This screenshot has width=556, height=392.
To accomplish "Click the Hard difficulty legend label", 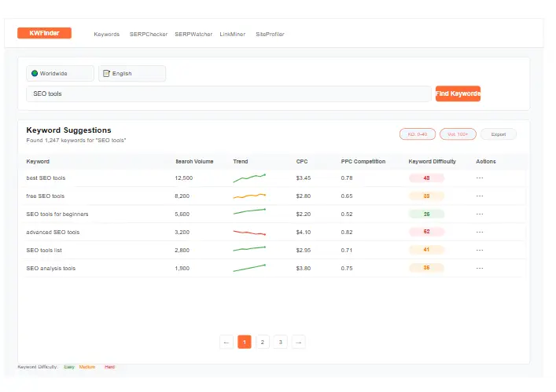I will (x=109, y=367).
